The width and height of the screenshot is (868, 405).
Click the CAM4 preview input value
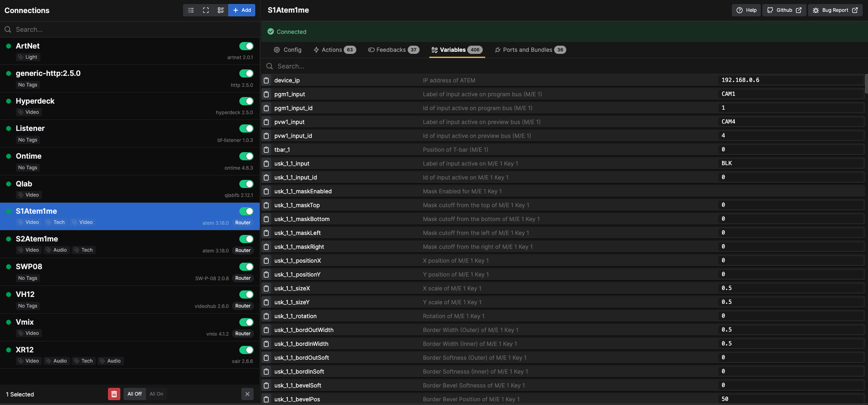click(729, 122)
